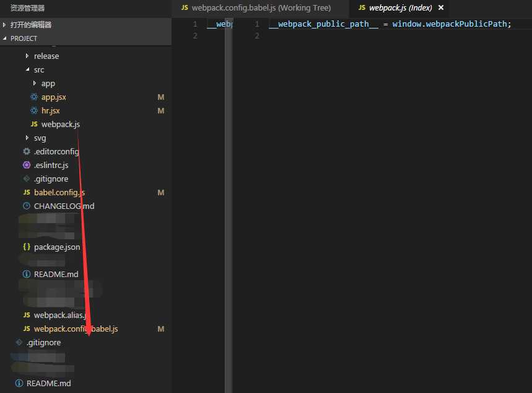Click JS icon beside webpack.config.babel.js in tree
Image resolution: width=532 pixels, height=393 pixels.
[x=27, y=329]
